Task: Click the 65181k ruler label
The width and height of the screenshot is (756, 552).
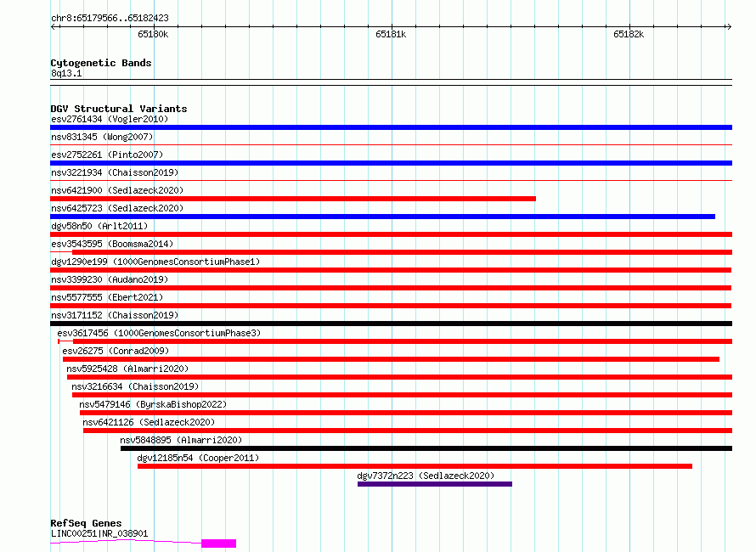Action: pos(391,34)
